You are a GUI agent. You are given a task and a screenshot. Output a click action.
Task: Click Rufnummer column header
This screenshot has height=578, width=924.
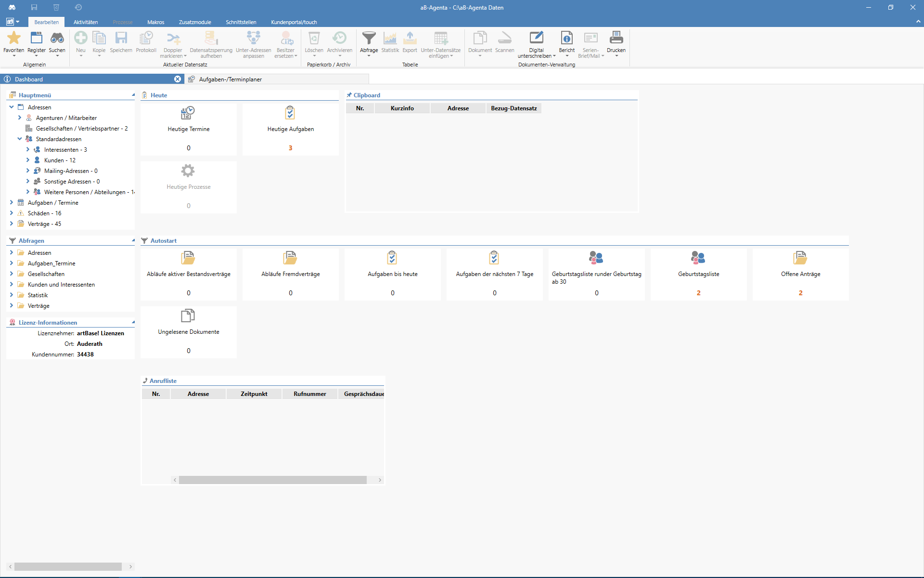[310, 394]
